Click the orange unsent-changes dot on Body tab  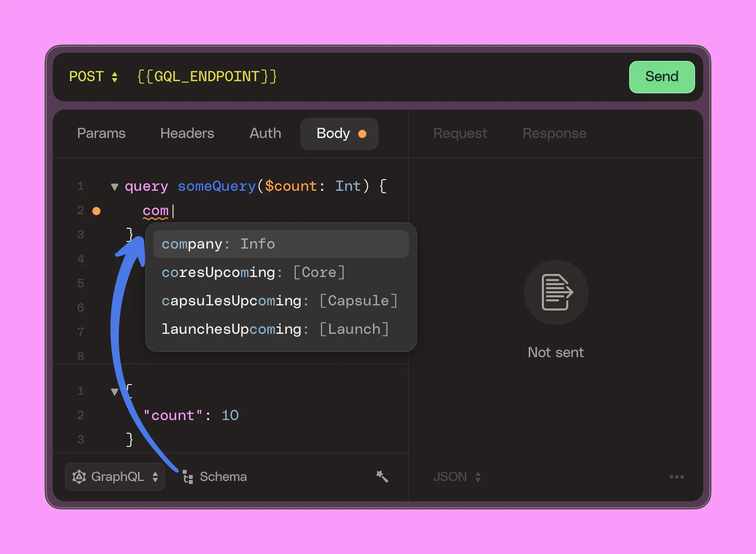click(362, 134)
